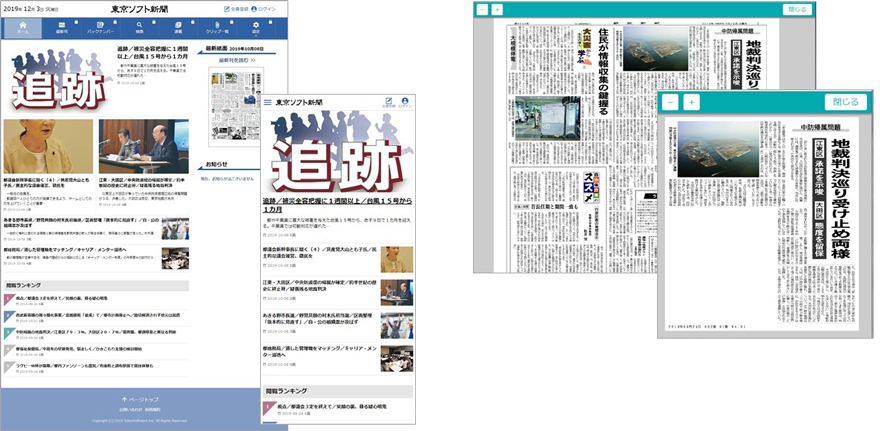The height and width of the screenshot is (431, 880).
Task: Open mobile article 江東・大田区／中央防波堤
Action: [x=320, y=286]
